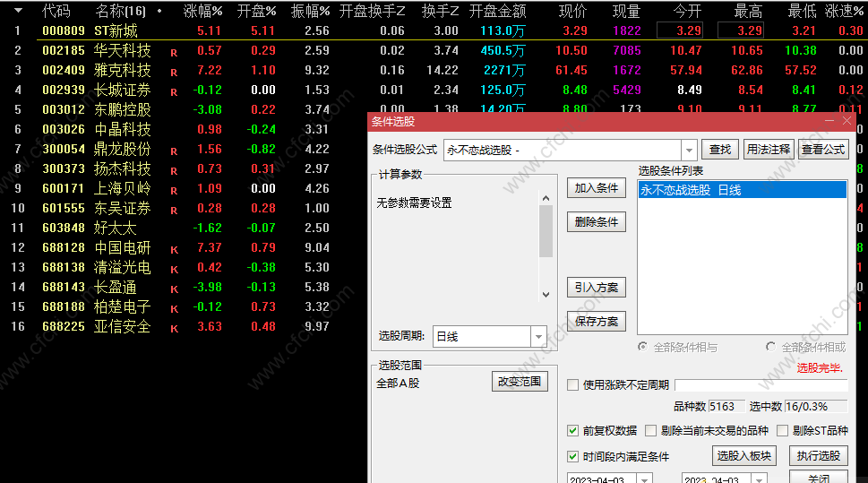Click the 用法注释 button

[x=769, y=150]
